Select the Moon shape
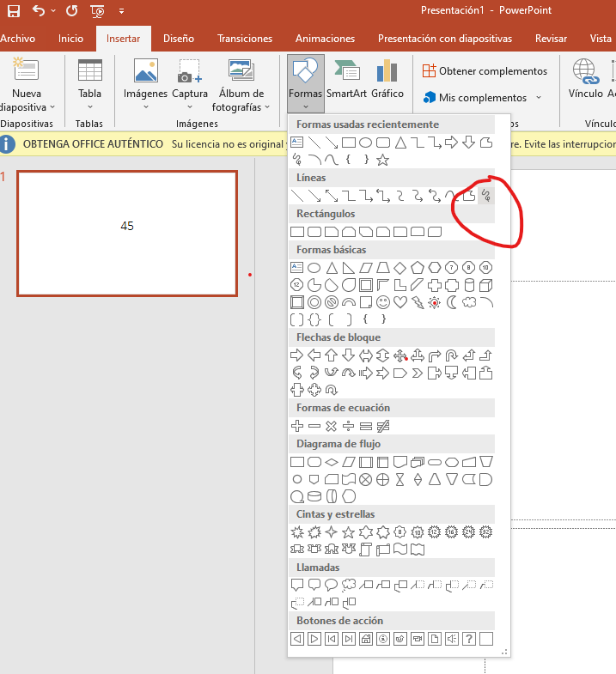Screen dimensions: 616x674 pyautogui.click(x=452, y=302)
